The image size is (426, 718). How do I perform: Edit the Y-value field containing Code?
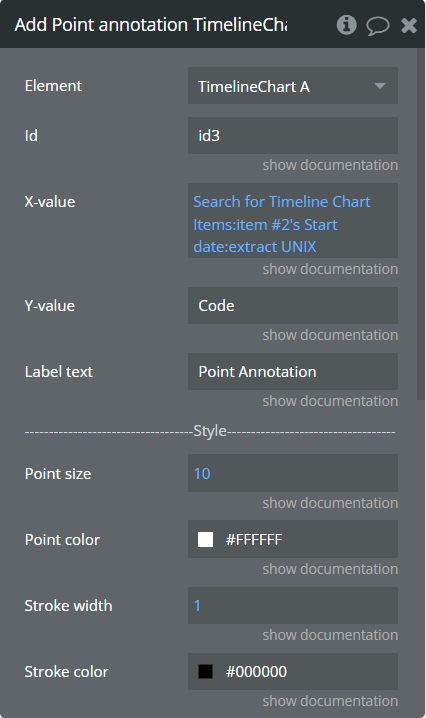point(293,305)
